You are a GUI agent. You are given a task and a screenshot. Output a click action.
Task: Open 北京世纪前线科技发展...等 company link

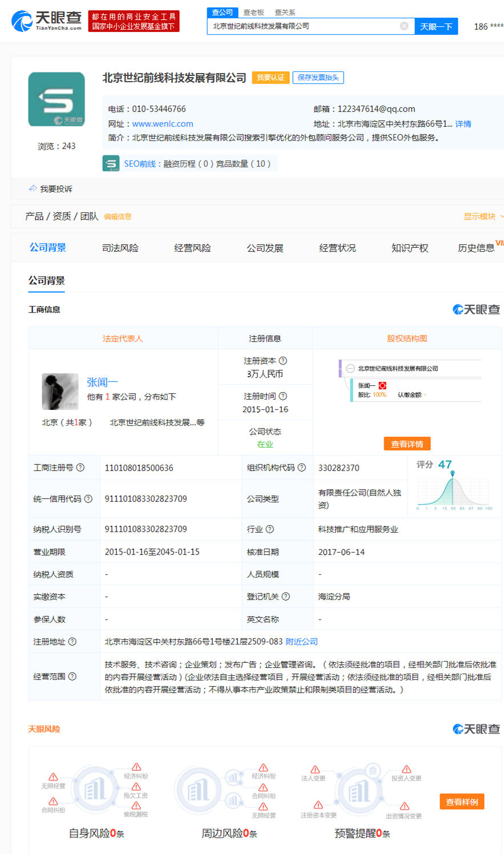tap(157, 422)
